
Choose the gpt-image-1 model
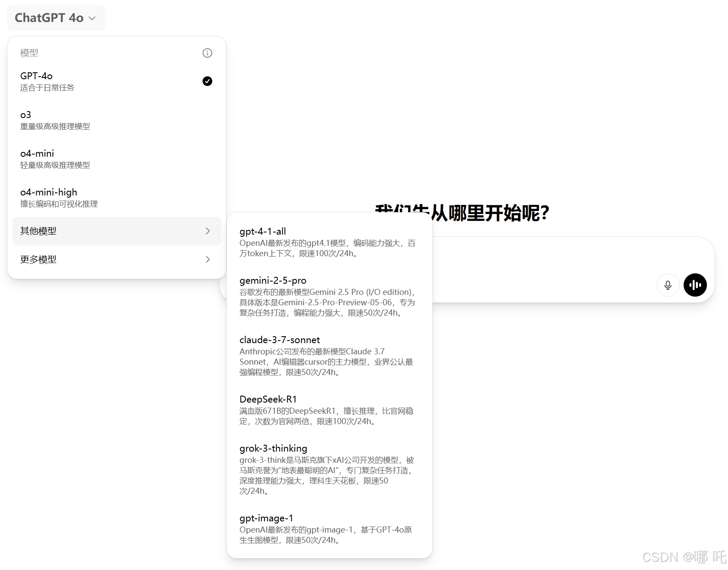click(329, 529)
